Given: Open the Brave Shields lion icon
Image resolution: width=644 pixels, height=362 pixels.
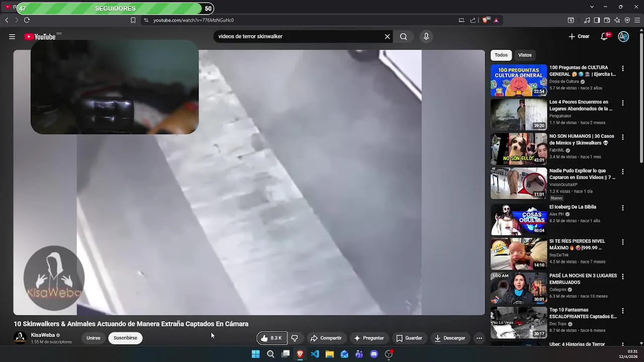Looking at the screenshot, I should click(485, 20).
